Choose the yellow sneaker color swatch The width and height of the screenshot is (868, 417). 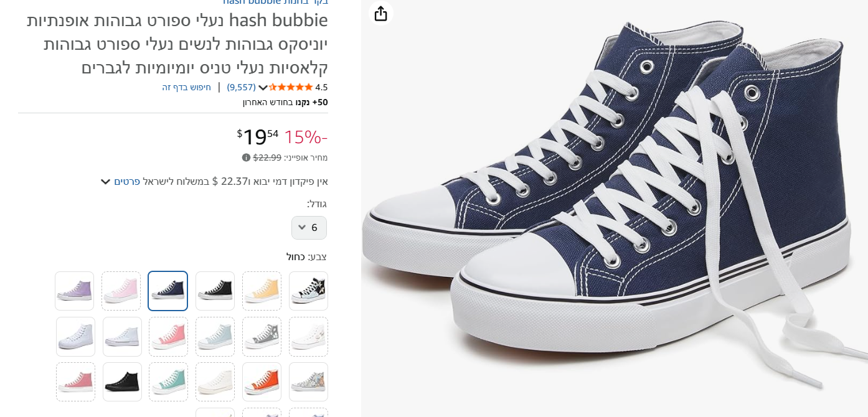pos(262,291)
